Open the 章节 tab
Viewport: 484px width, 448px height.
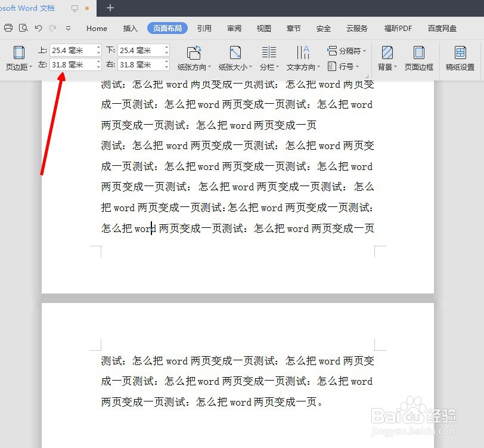pos(293,29)
